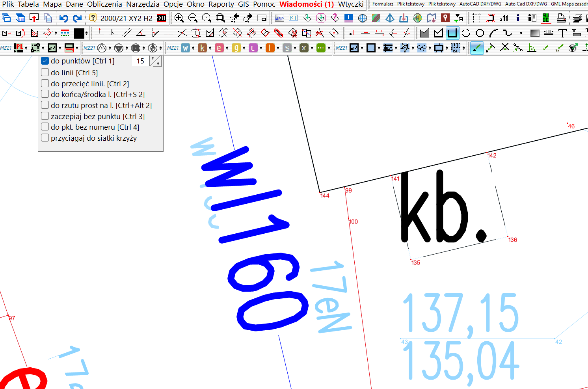
Task: Select the draw arc tool
Action: tap(493, 33)
